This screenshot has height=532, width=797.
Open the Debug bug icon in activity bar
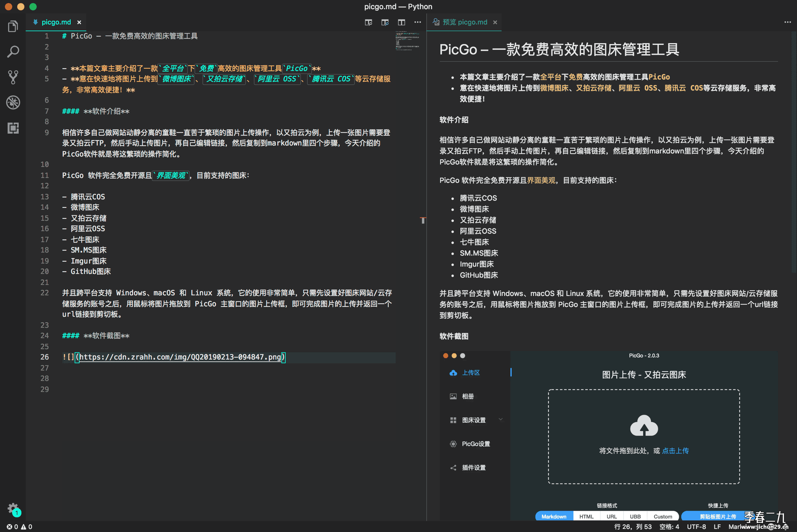tap(13, 102)
